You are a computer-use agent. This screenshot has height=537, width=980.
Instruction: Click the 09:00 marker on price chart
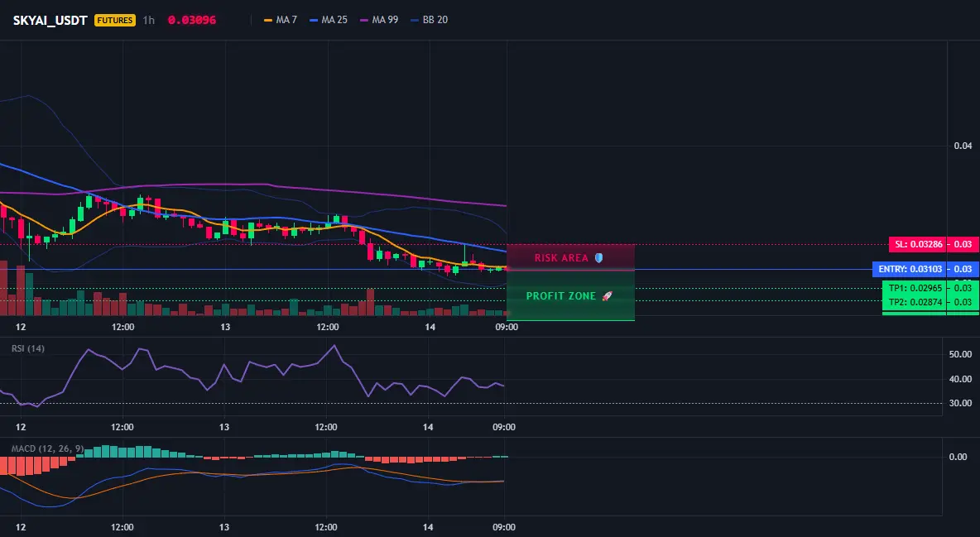pos(507,327)
